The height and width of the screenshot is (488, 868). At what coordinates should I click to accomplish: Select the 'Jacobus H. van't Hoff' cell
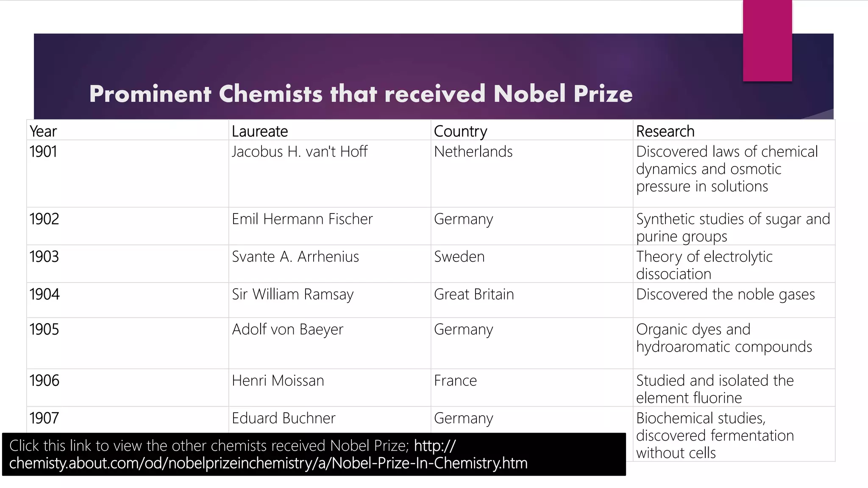[x=330, y=174]
